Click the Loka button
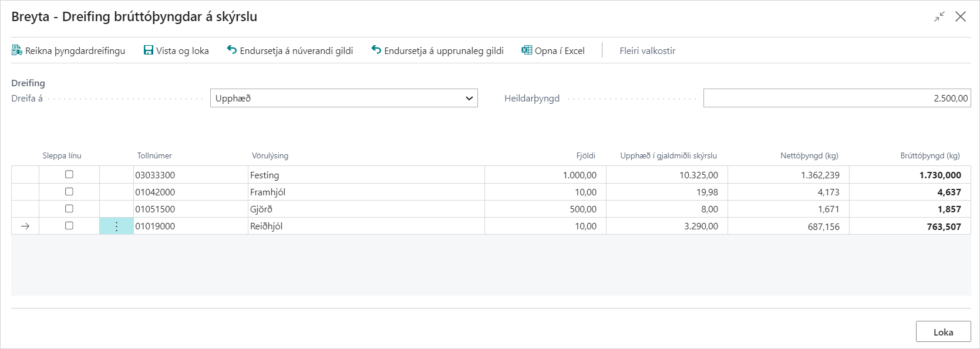 pyautogui.click(x=943, y=332)
